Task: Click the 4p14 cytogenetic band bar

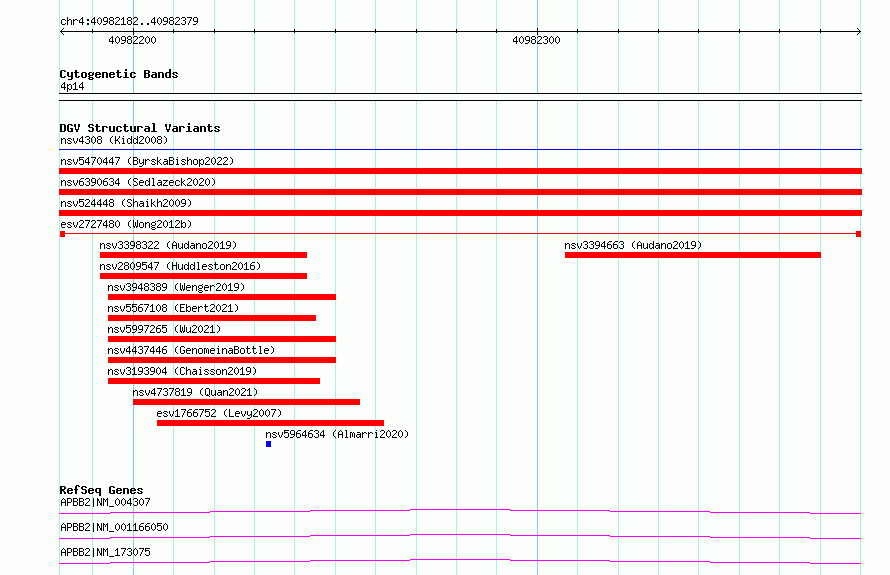Action: click(x=460, y=97)
